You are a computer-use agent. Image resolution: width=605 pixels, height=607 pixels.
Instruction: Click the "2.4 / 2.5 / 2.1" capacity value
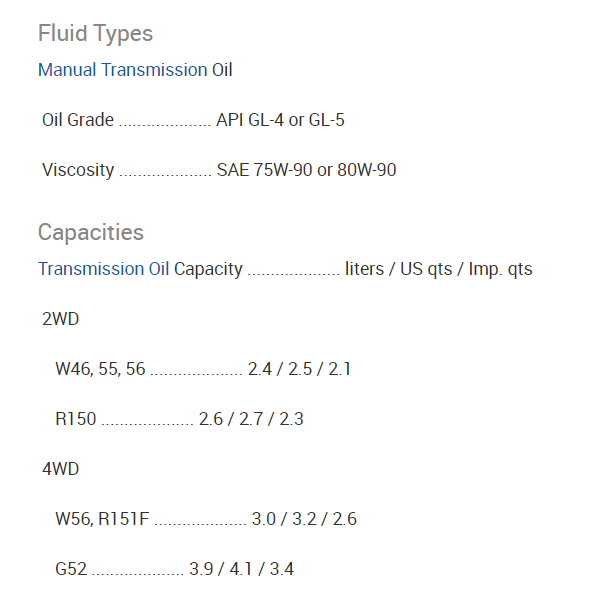(299, 369)
